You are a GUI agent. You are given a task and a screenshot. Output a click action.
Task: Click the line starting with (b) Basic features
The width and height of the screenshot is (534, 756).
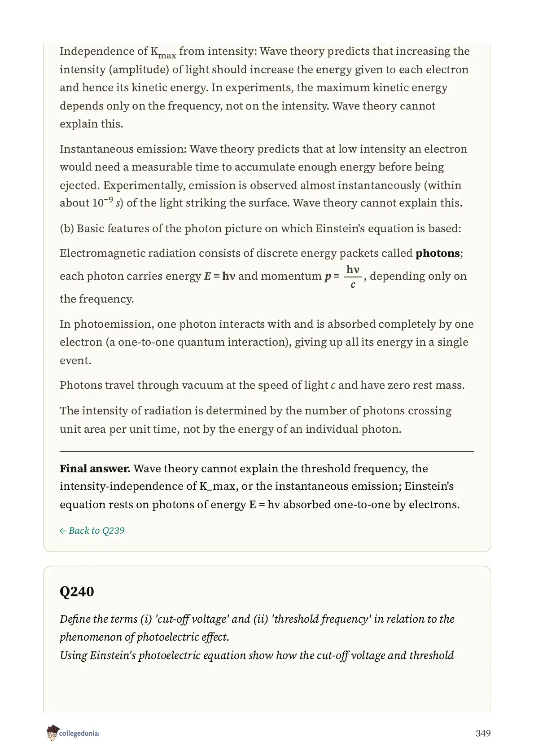coord(260,229)
